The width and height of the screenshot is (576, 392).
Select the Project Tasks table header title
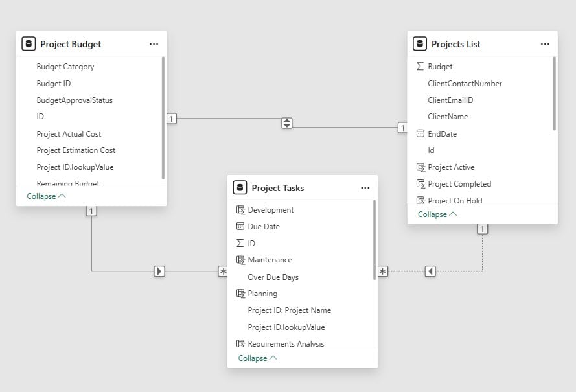278,188
